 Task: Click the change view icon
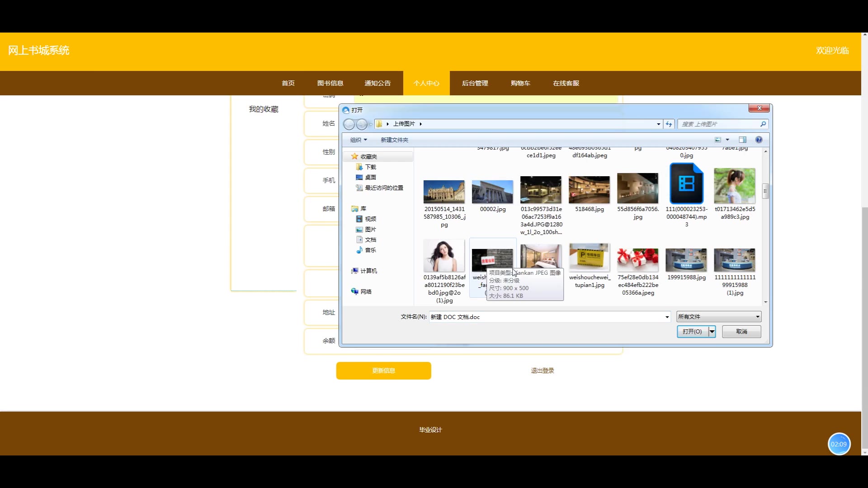pyautogui.click(x=718, y=140)
